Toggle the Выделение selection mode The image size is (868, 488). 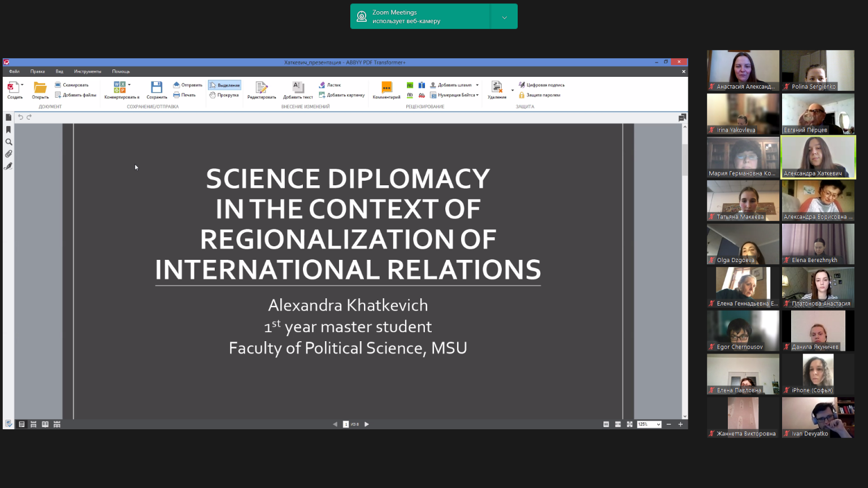tap(224, 85)
